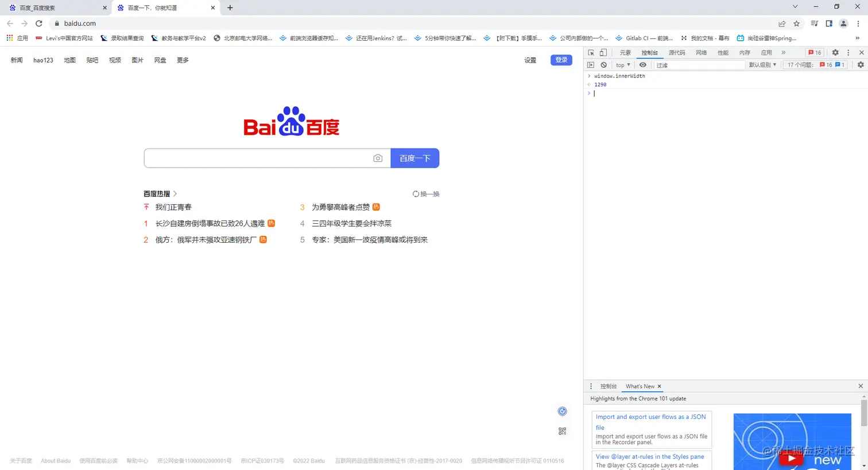Open the top JavaScript context dropdown

pyautogui.click(x=623, y=65)
